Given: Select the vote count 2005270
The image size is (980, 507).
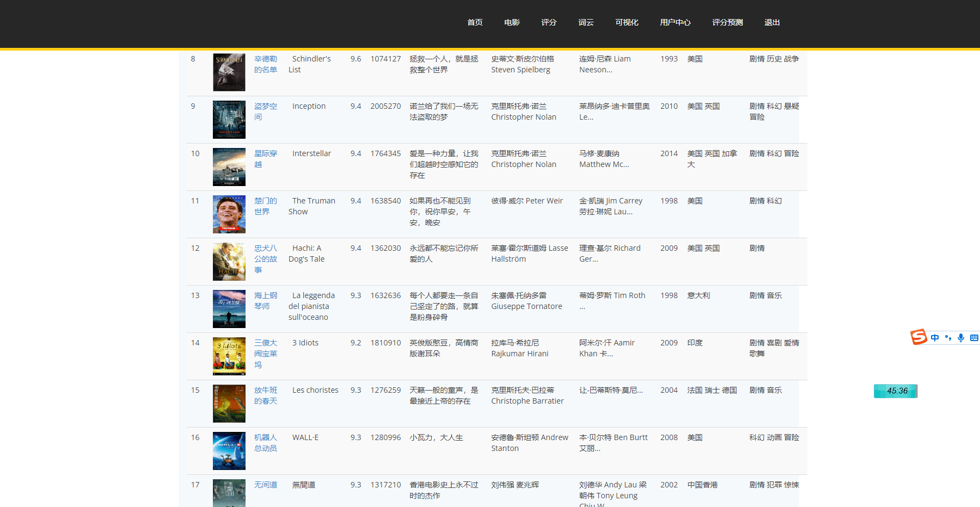Looking at the screenshot, I should coord(385,106).
